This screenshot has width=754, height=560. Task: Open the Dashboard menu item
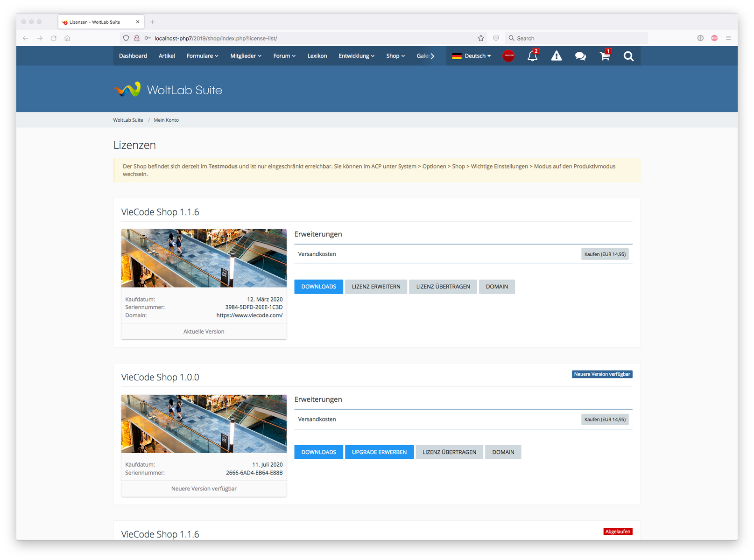[133, 56]
